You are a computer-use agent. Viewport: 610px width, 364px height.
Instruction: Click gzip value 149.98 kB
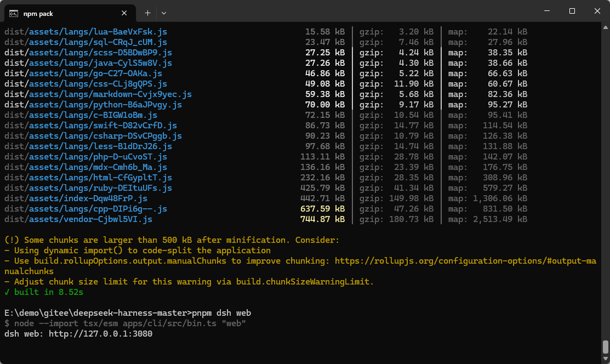(x=411, y=198)
